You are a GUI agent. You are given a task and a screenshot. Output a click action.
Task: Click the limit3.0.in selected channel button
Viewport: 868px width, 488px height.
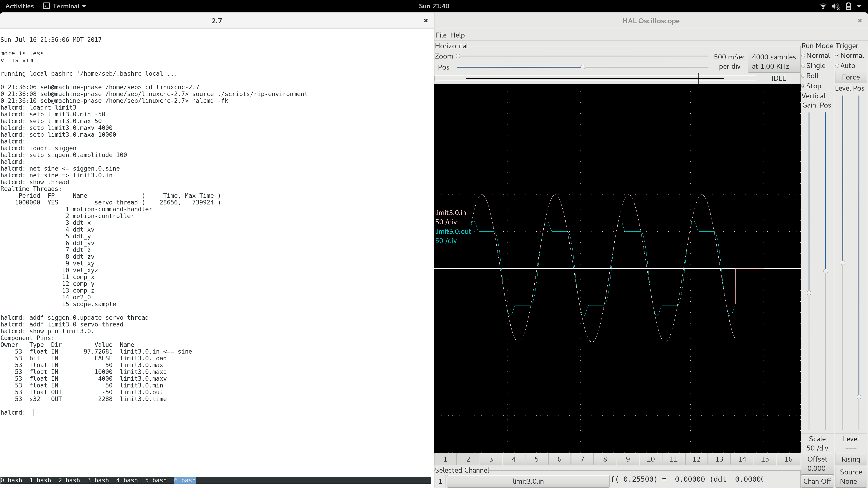(x=528, y=481)
